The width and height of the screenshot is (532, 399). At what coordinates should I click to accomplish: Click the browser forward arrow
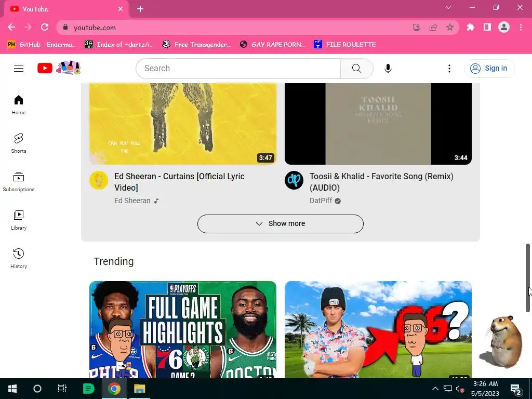[x=28, y=27]
